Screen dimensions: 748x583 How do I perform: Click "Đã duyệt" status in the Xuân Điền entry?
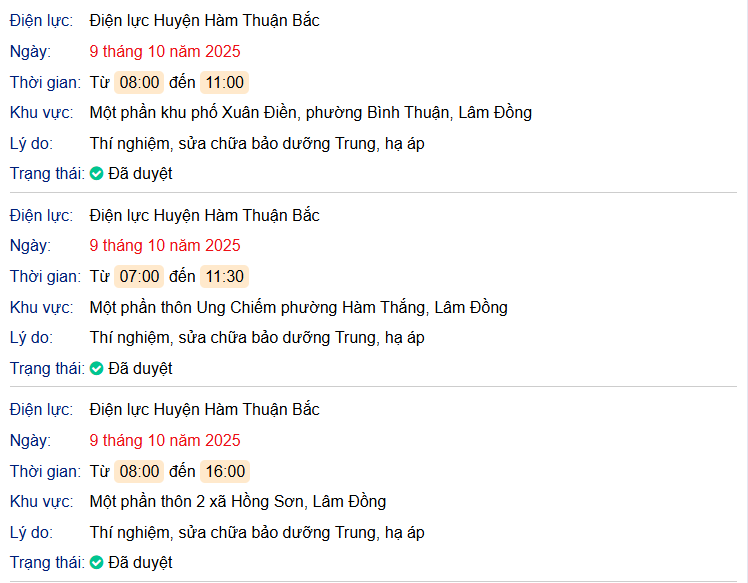140,174
